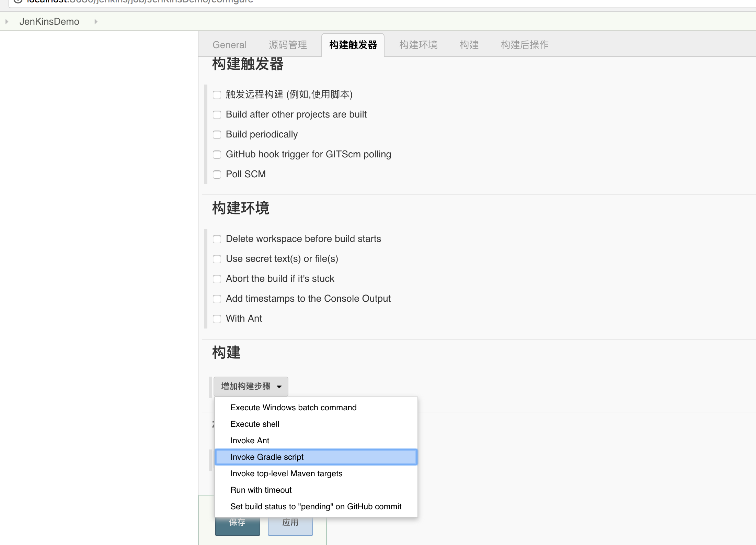The image size is (756, 545).
Task: Pick Invoke top-level Maven targets
Action: point(286,474)
